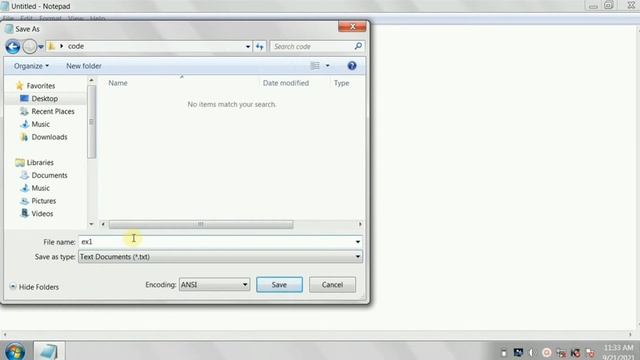Refresh the code folder view
The height and width of the screenshot is (360, 640).
[x=260, y=47]
